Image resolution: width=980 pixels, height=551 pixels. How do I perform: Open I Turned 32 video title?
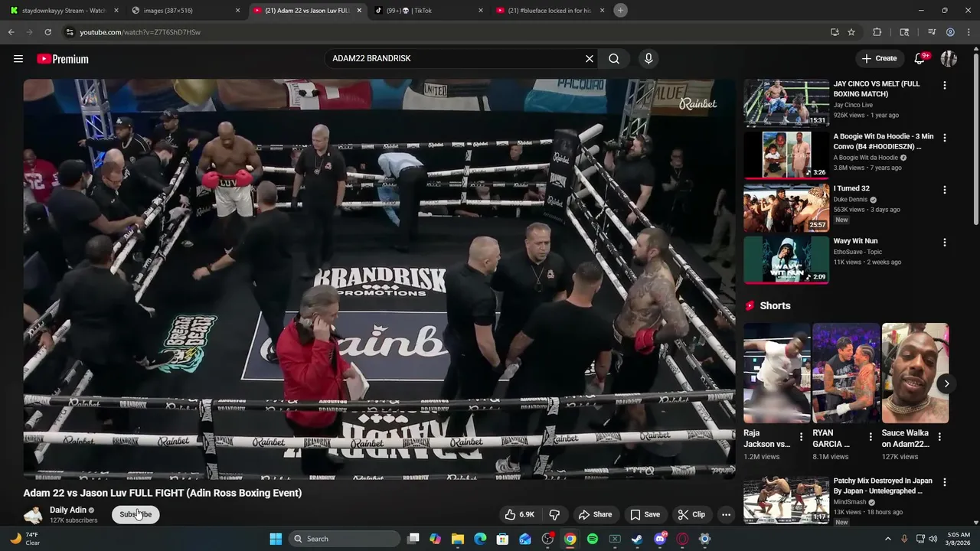click(x=851, y=188)
